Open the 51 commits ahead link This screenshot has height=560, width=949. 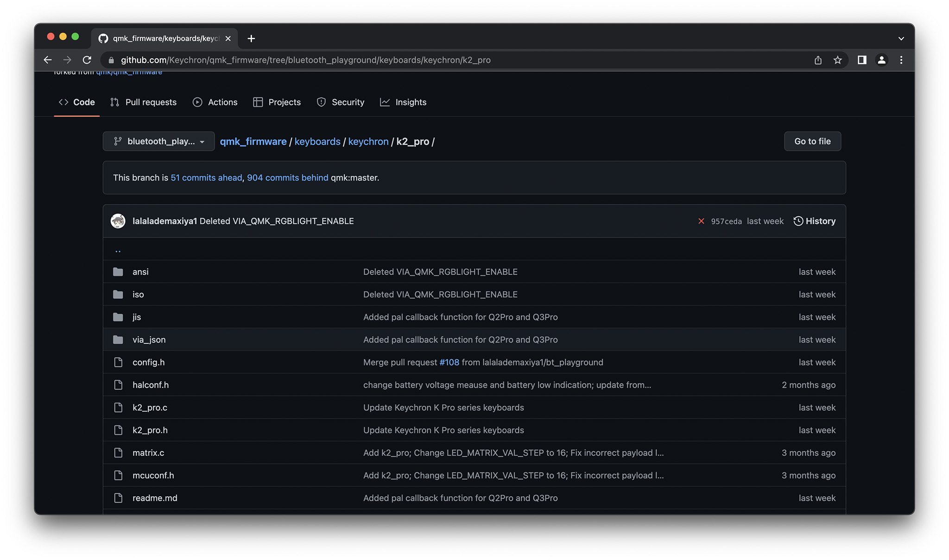[x=206, y=178]
